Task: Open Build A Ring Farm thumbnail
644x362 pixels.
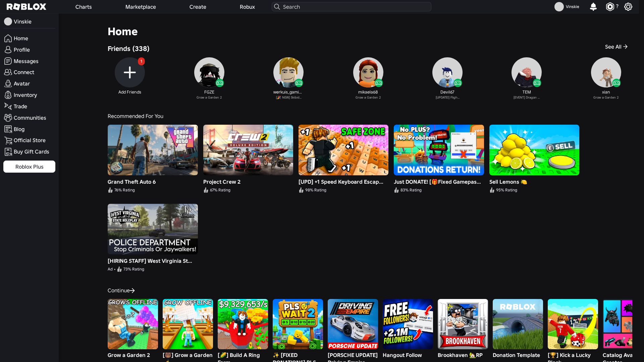Action: click(243, 324)
